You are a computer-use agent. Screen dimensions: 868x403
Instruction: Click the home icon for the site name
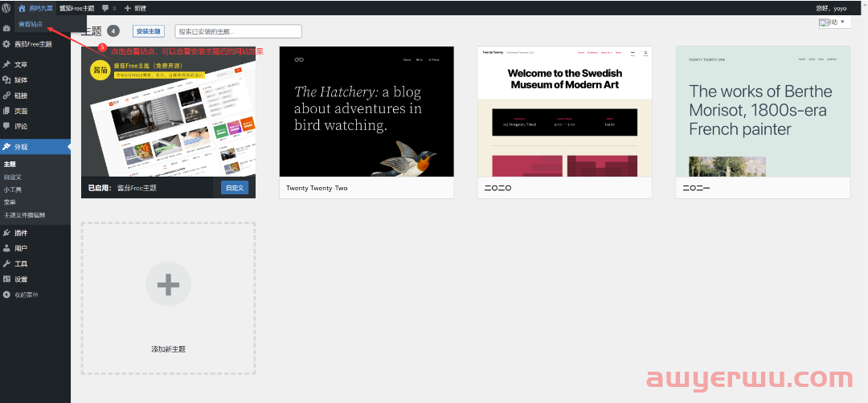click(x=23, y=8)
